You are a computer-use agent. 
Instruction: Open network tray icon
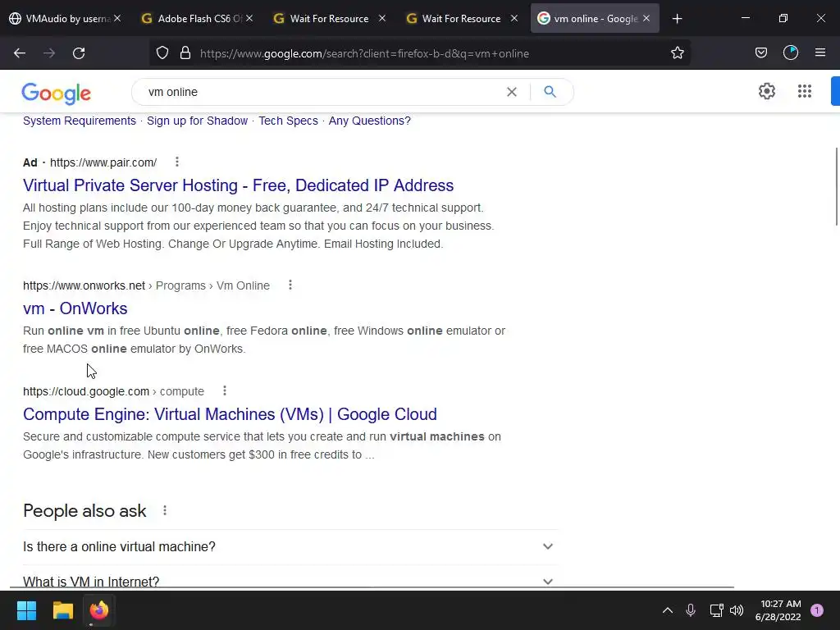tap(716, 610)
